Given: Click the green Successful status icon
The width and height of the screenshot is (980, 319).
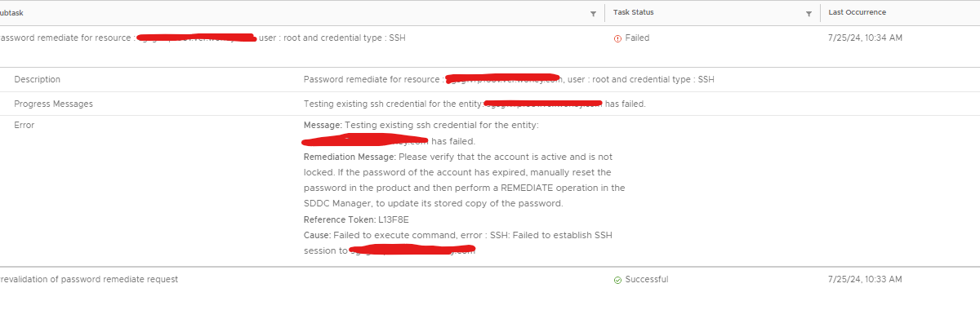Looking at the screenshot, I should click(x=617, y=280).
